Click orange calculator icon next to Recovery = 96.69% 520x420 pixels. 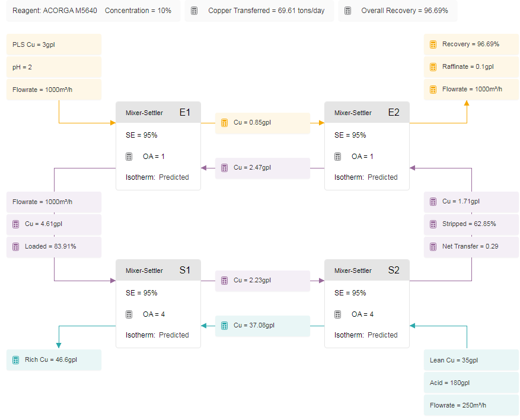pos(433,44)
